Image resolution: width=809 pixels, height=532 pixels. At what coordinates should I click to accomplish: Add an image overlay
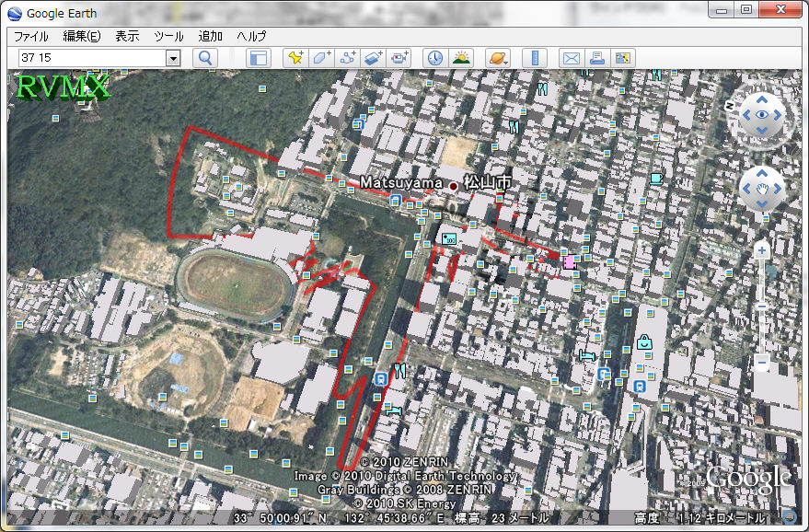[373, 58]
